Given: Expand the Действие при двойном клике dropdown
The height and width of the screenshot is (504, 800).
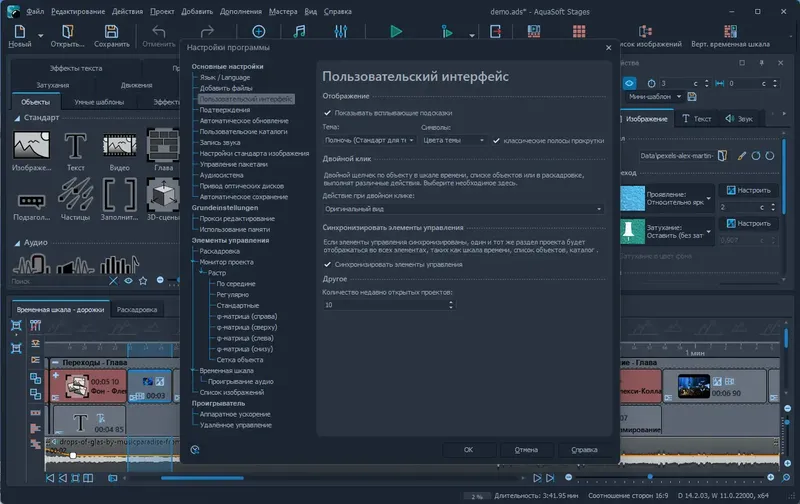Looking at the screenshot, I should 462,208.
